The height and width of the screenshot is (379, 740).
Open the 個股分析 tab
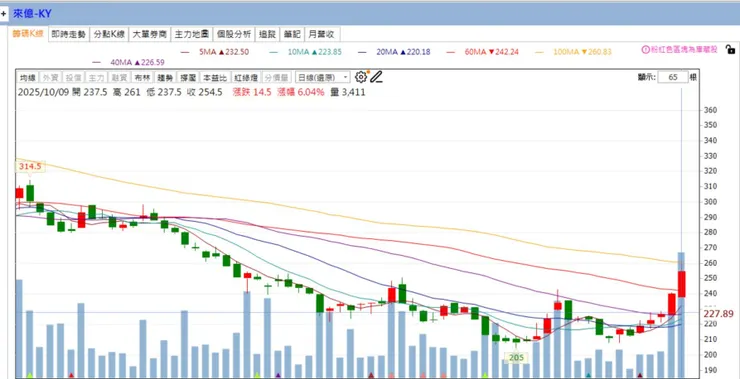(x=234, y=34)
